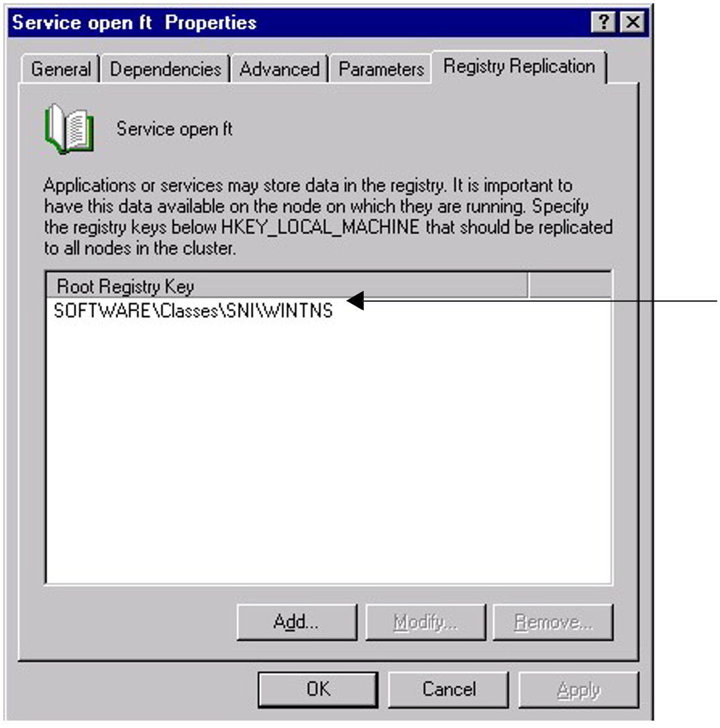Go to the Advanced tab

click(279, 69)
